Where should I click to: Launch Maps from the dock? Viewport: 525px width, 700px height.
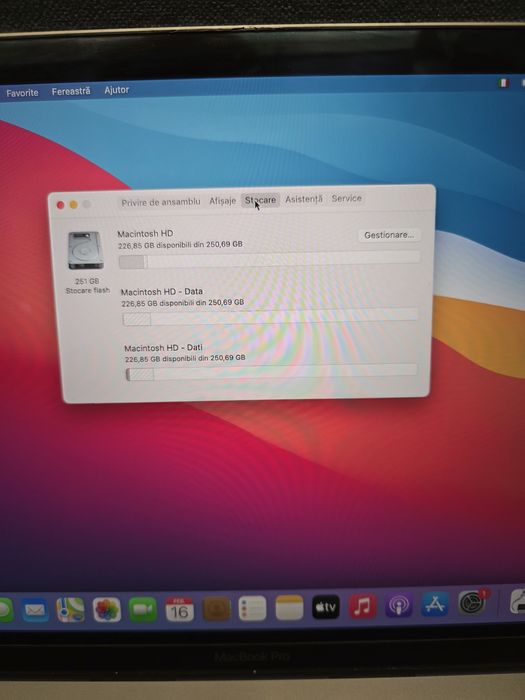tap(71, 610)
